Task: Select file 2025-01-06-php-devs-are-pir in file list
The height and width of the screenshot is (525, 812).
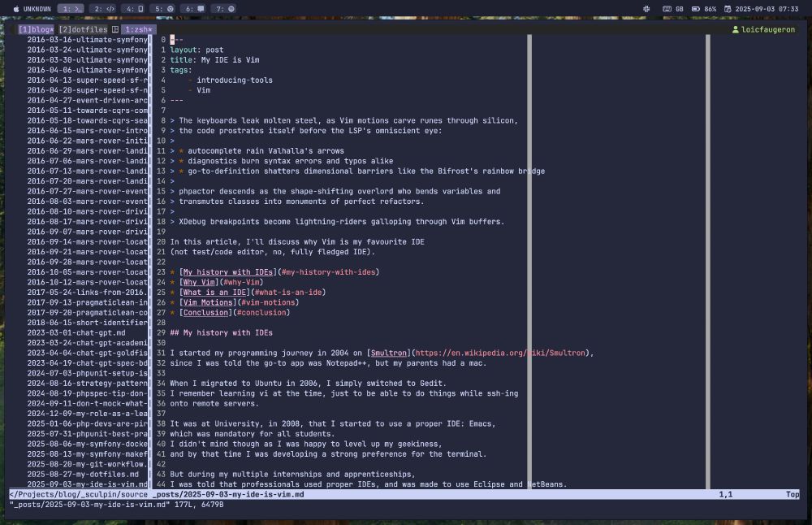Action: 87,423
